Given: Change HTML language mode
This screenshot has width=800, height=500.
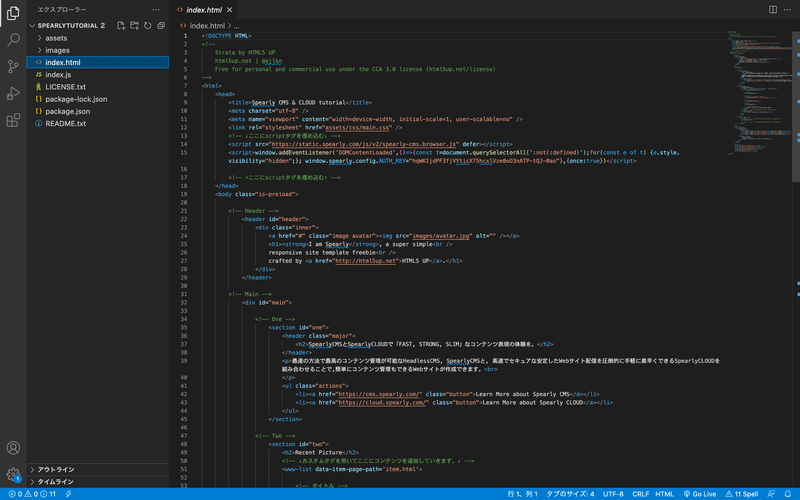Looking at the screenshot, I should (664, 494).
